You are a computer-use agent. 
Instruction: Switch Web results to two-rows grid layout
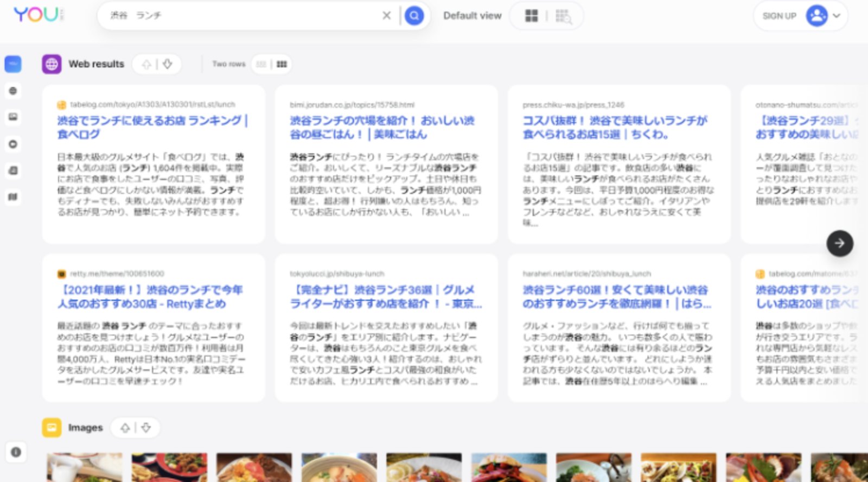[x=282, y=64]
